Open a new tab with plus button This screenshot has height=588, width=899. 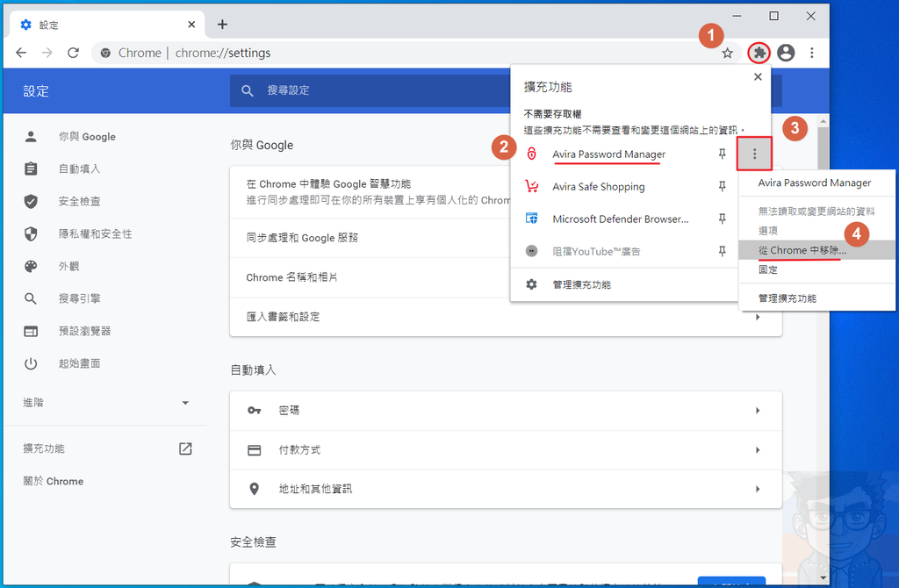222,24
